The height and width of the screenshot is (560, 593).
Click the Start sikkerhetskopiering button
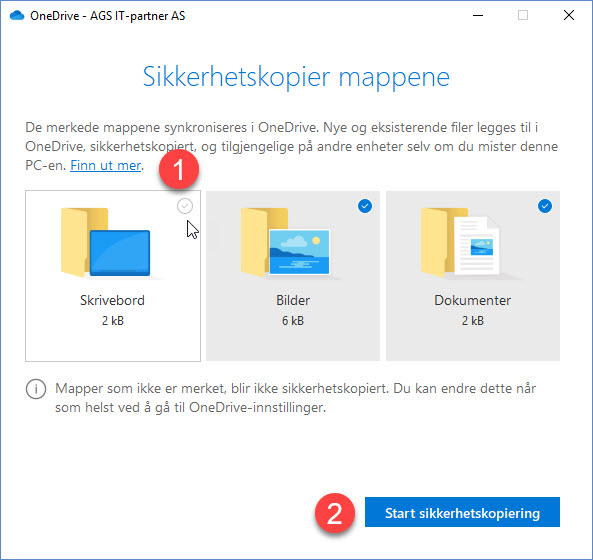[x=462, y=512]
